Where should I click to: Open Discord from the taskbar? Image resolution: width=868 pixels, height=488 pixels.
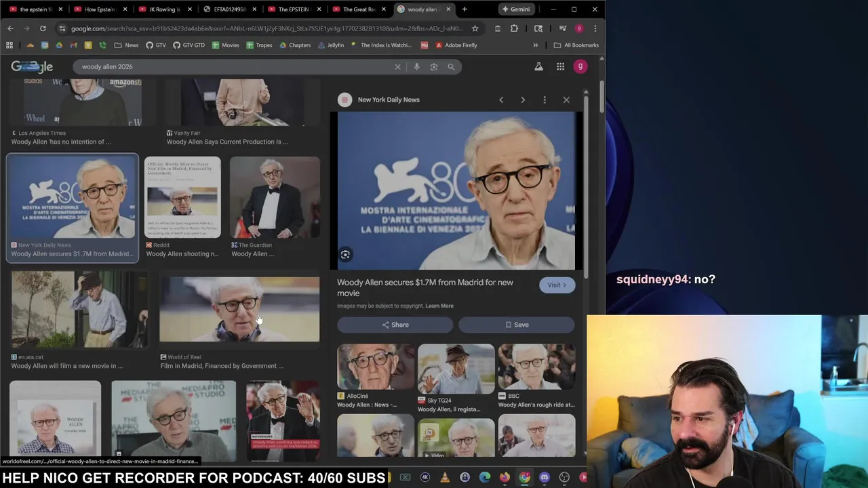coord(544,477)
